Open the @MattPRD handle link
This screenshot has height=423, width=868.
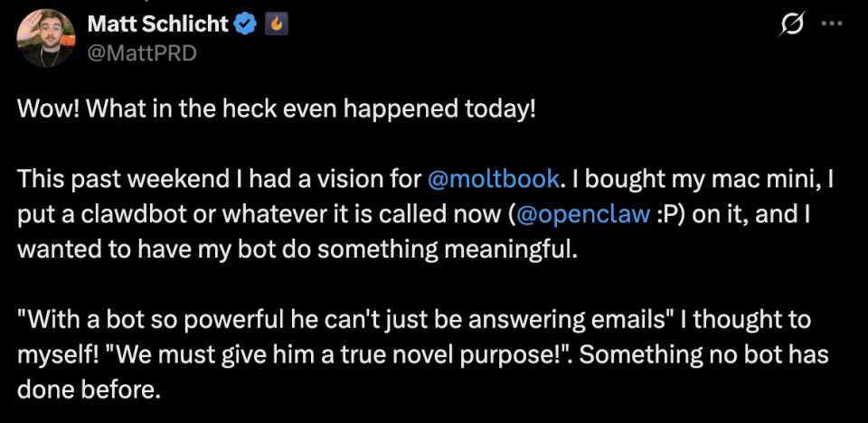point(142,53)
